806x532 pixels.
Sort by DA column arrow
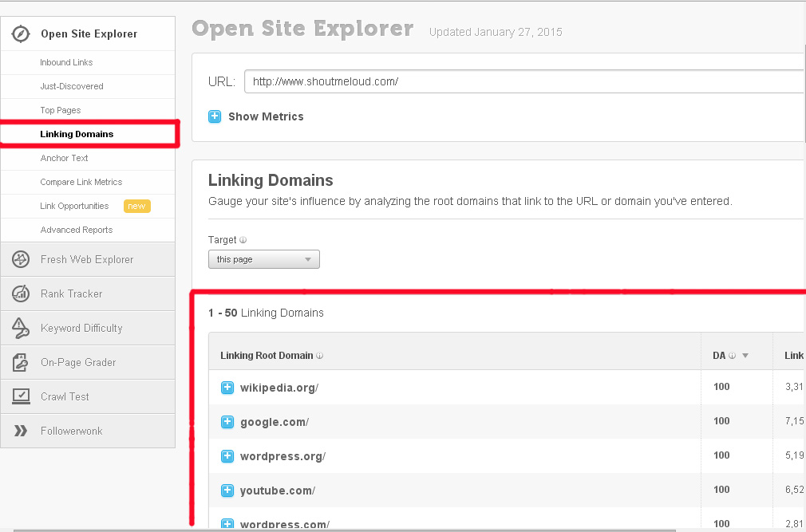pyautogui.click(x=745, y=356)
